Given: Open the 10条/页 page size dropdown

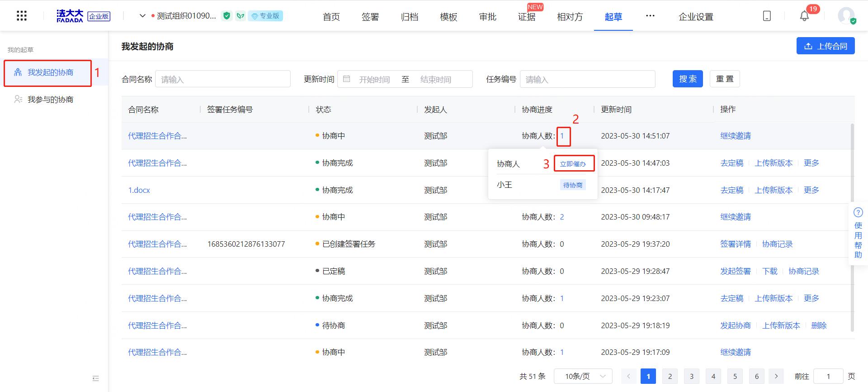Looking at the screenshot, I should (x=583, y=376).
